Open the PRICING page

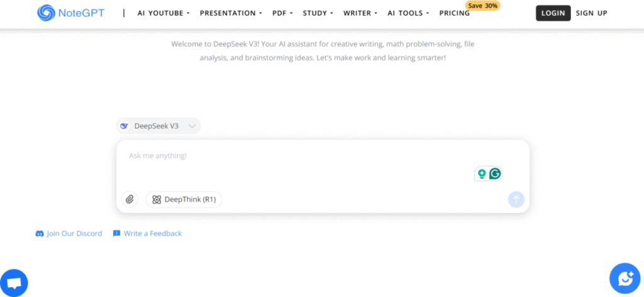point(455,13)
